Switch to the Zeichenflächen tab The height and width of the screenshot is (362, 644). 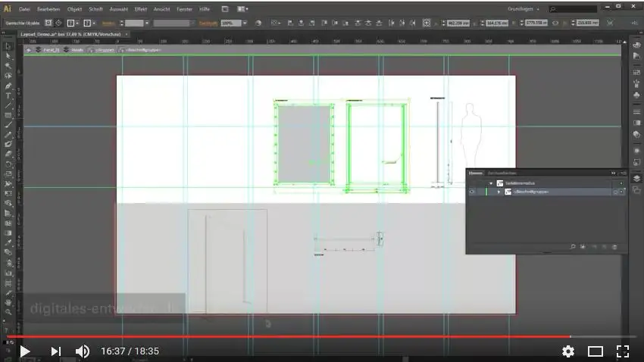(502, 173)
